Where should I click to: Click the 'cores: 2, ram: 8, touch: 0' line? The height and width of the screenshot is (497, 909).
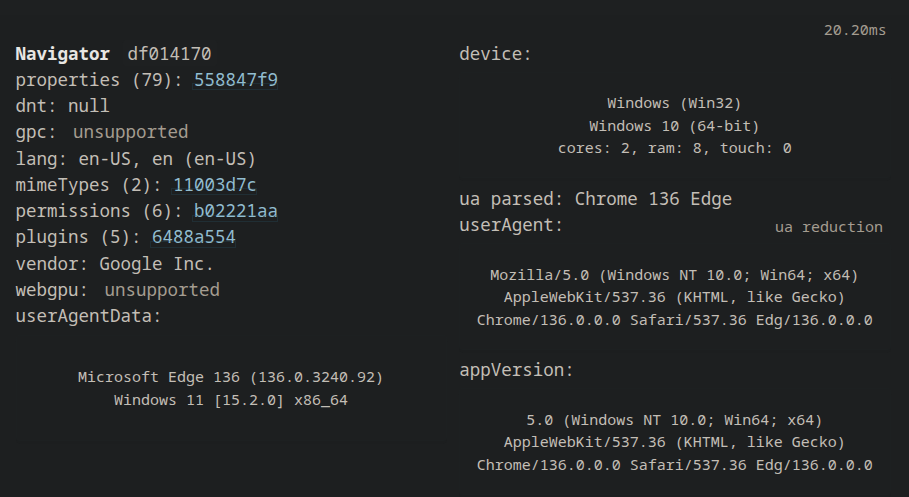[x=674, y=148]
